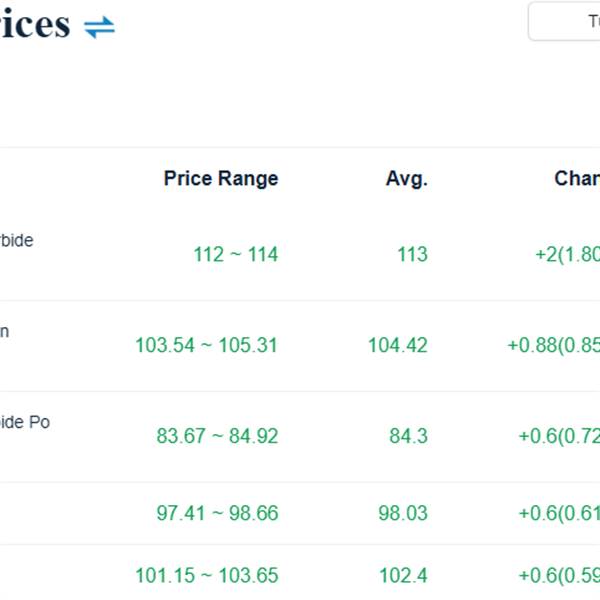Select the price range 97.41 ~ 98.66

(x=217, y=513)
